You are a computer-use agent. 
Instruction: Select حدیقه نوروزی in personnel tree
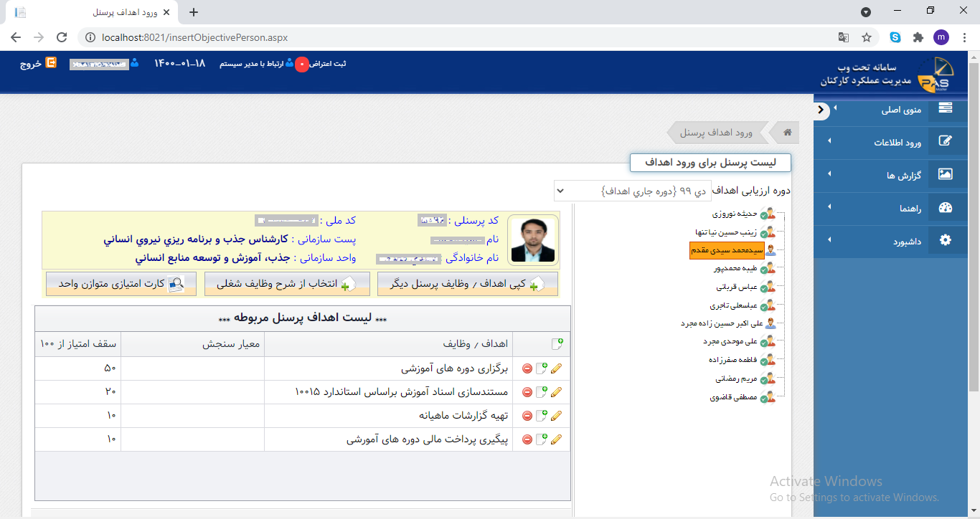[x=736, y=214]
